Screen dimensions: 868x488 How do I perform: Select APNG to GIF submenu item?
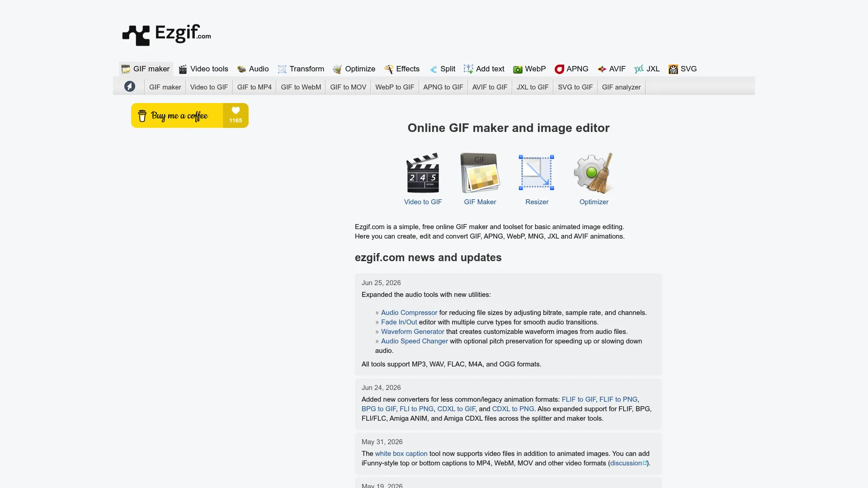click(443, 87)
